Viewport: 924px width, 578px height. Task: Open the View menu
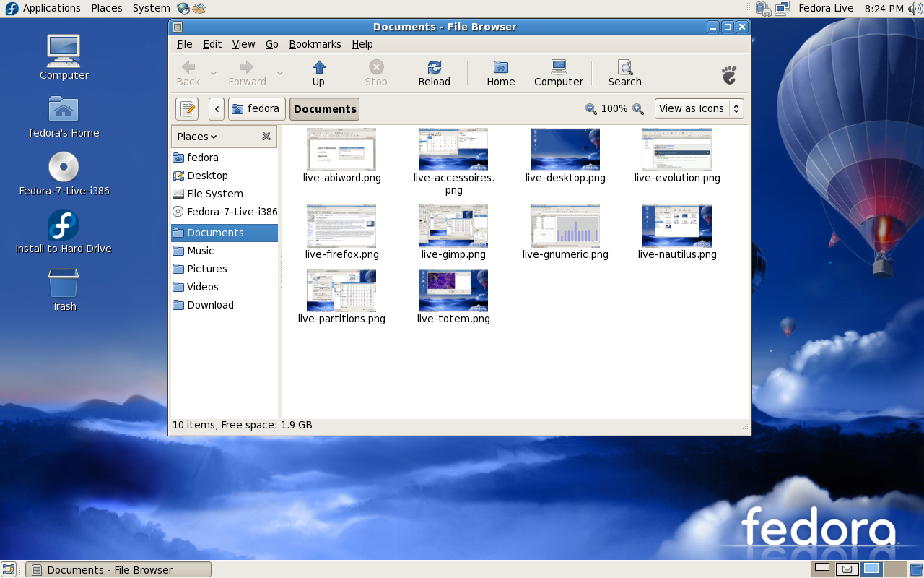[x=243, y=44]
